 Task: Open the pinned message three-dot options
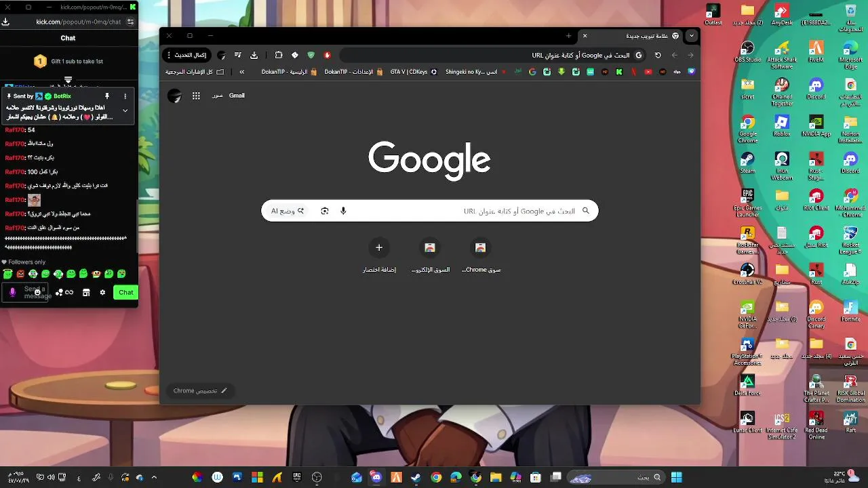tap(125, 96)
